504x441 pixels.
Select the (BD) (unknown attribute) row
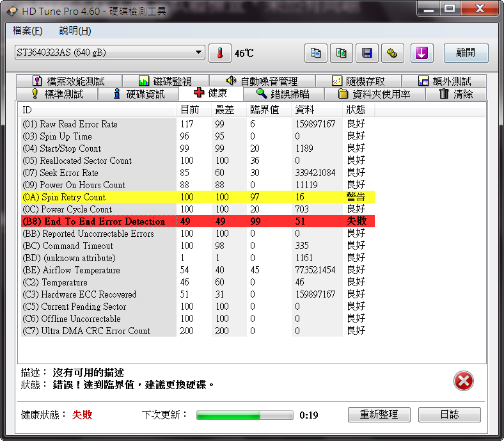(x=198, y=258)
